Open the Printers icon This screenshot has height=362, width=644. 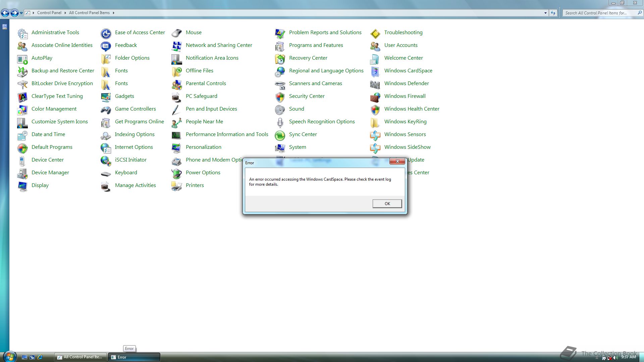[177, 186]
